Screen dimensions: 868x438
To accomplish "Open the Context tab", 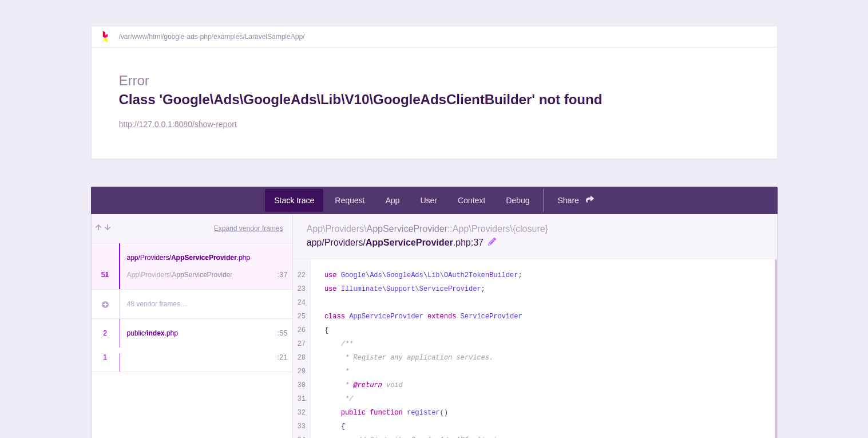I will coord(471,200).
